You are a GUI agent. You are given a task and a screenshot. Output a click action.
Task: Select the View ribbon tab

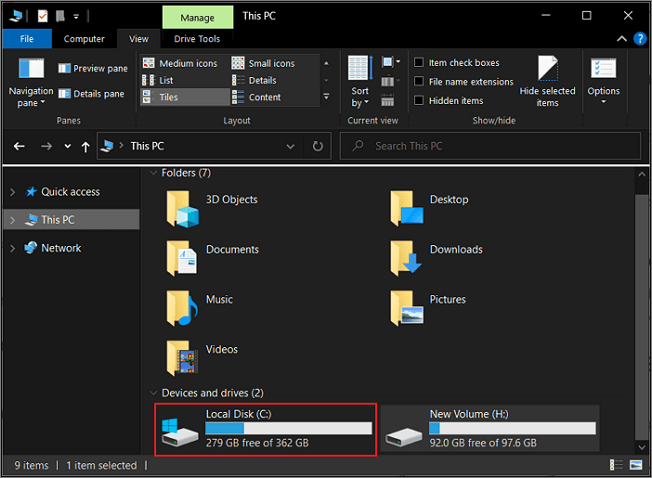point(138,39)
